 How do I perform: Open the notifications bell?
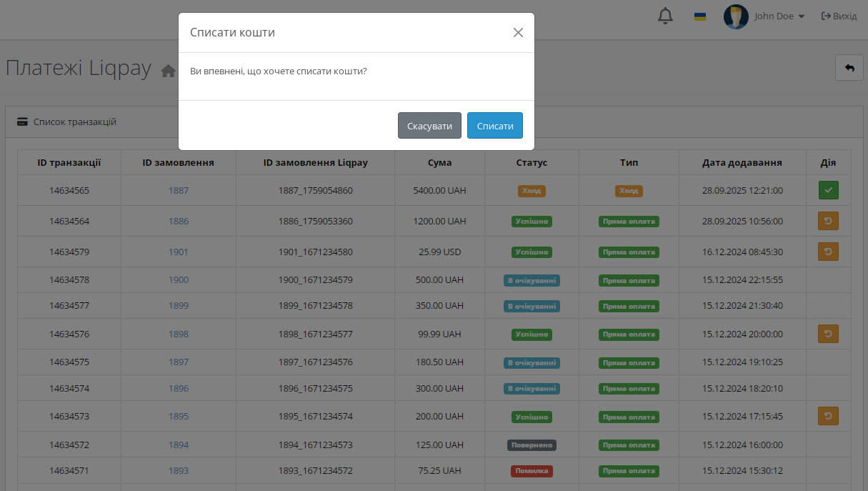(x=665, y=16)
